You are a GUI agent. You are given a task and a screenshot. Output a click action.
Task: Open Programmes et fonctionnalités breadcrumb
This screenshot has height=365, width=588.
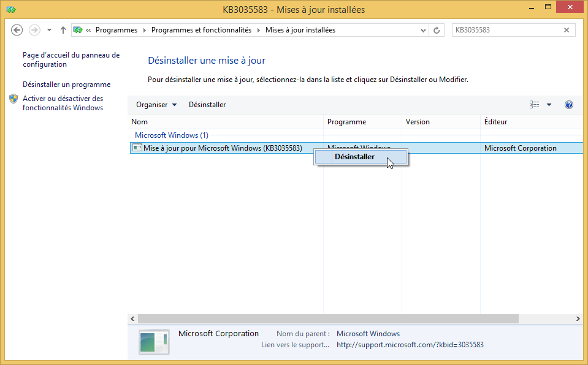pyautogui.click(x=201, y=30)
